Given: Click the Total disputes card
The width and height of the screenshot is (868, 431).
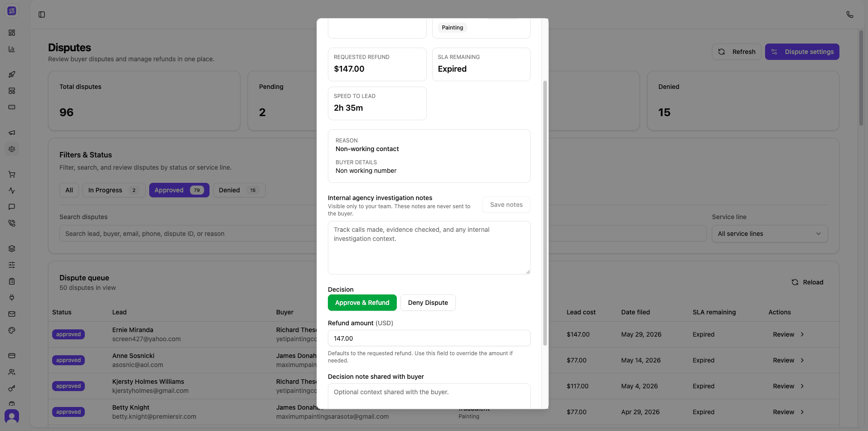Looking at the screenshot, I should [x=144, y=101].
